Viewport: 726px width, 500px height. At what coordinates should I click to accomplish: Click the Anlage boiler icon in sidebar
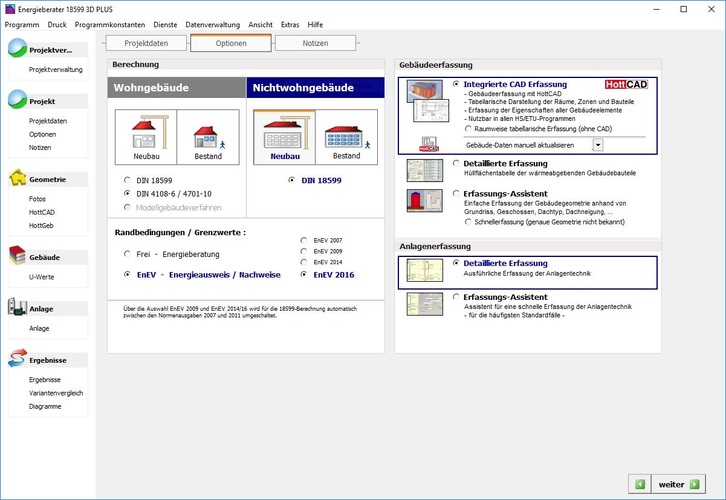tap(17, 309)
